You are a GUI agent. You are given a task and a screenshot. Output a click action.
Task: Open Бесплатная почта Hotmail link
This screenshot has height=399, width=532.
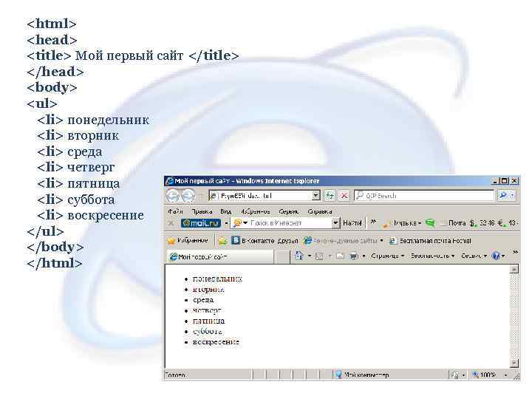click(430, 241)
